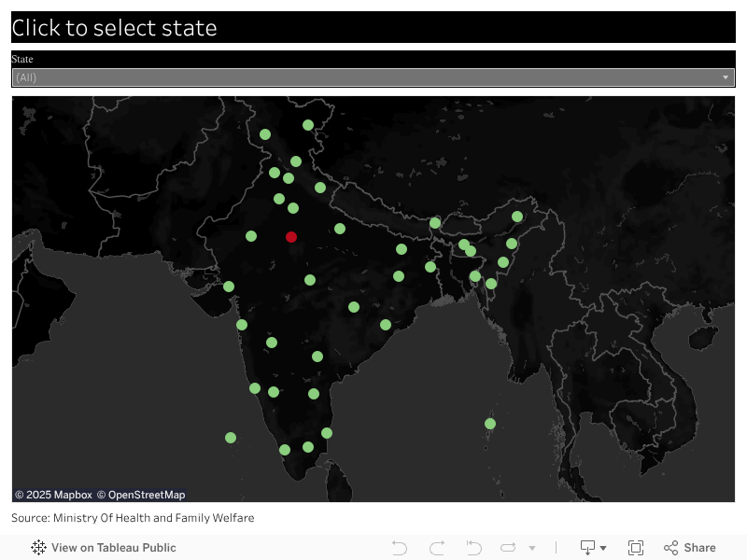Click the Redo arrow in the toolbar

pos(437,548)
